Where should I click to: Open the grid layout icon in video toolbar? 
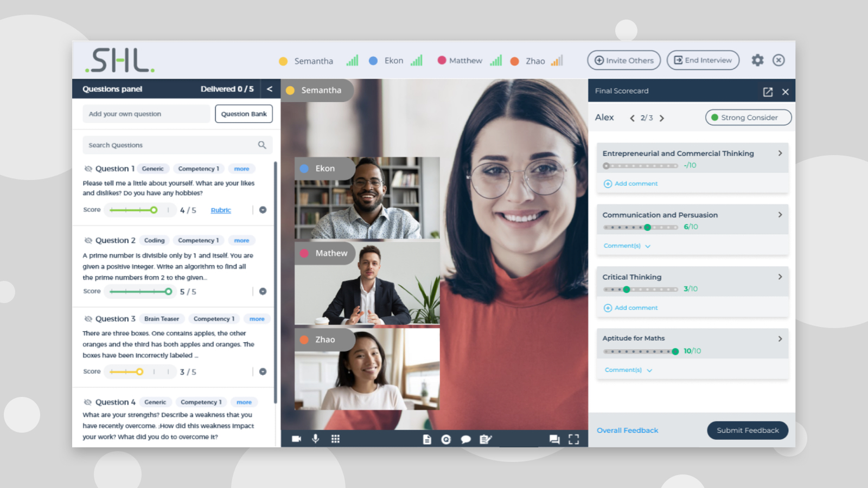[x=335, y=439]
